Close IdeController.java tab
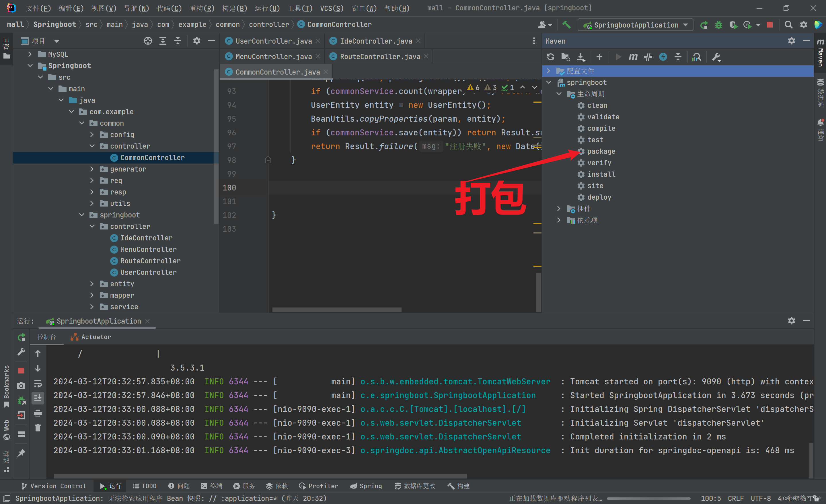Image resolution: width=826 pixels, height=504 pixels. pos(418,41)
